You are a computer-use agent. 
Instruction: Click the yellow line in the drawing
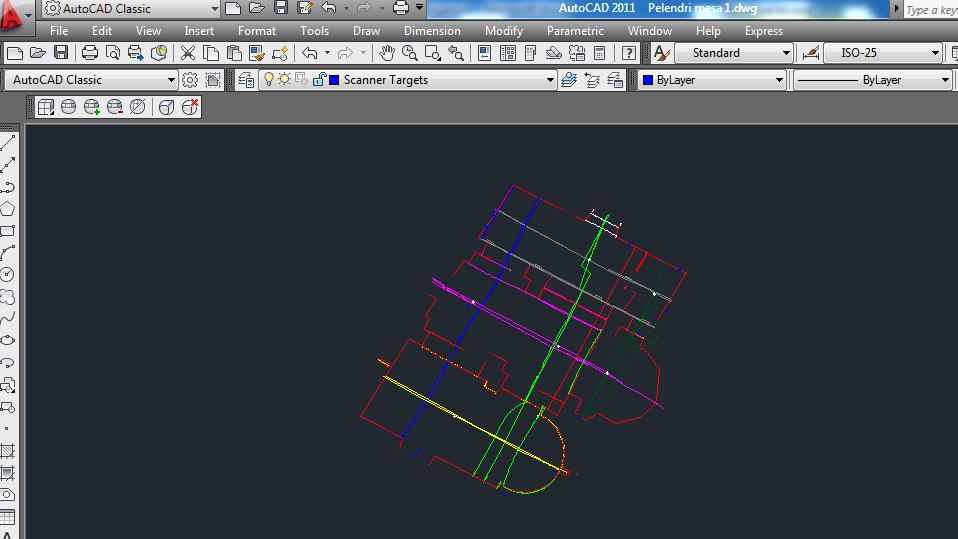[474, 425]
